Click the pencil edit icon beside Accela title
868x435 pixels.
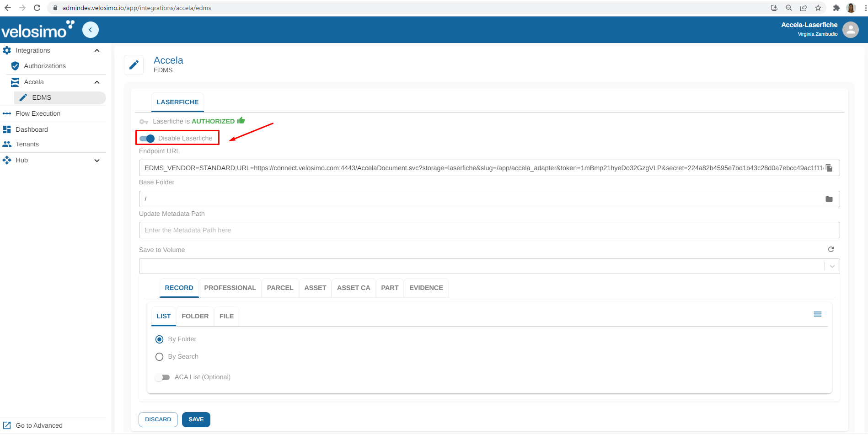[134, 65]
